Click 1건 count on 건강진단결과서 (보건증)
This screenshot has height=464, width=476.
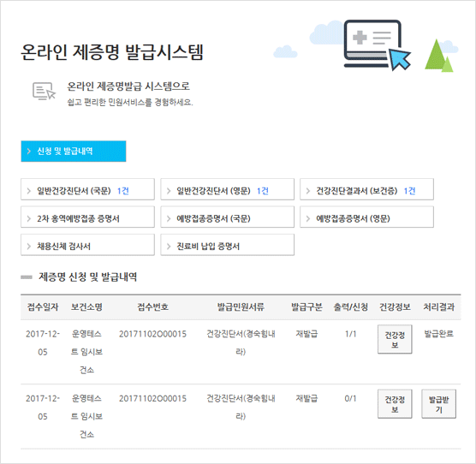coord(409,191)
